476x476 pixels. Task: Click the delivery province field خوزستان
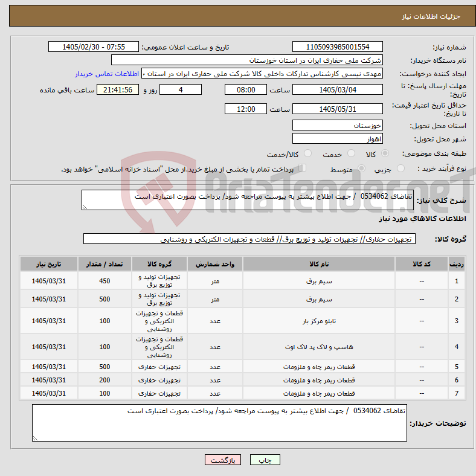pyautogui.click(x=337, y=125)
